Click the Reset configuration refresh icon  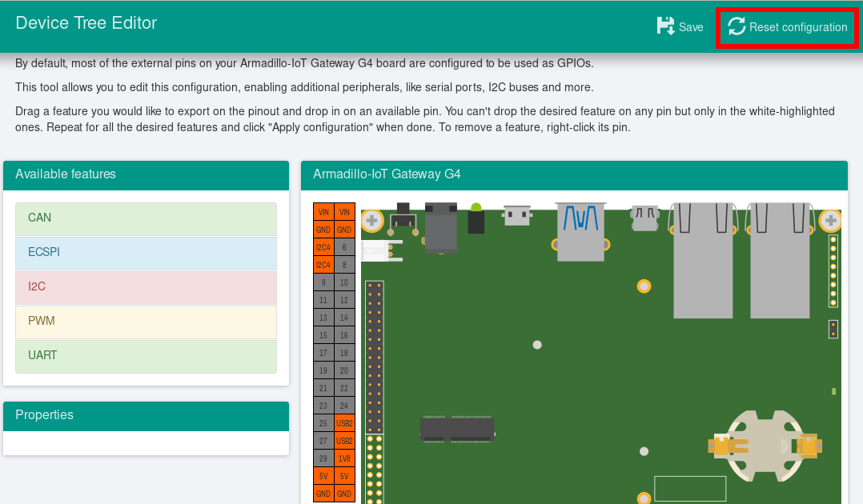pyautogui.click(x=737, y=26)
